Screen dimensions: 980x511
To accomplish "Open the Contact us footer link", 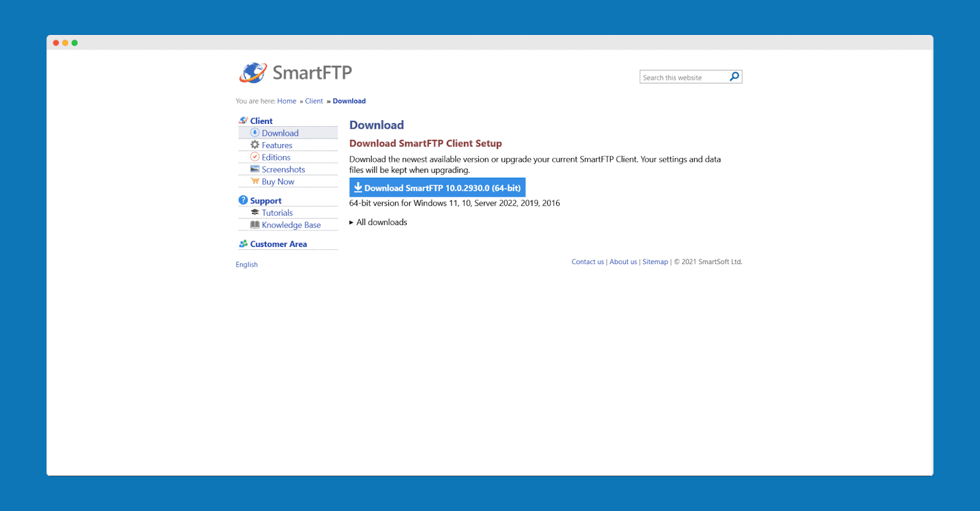I will click(587, 262).
